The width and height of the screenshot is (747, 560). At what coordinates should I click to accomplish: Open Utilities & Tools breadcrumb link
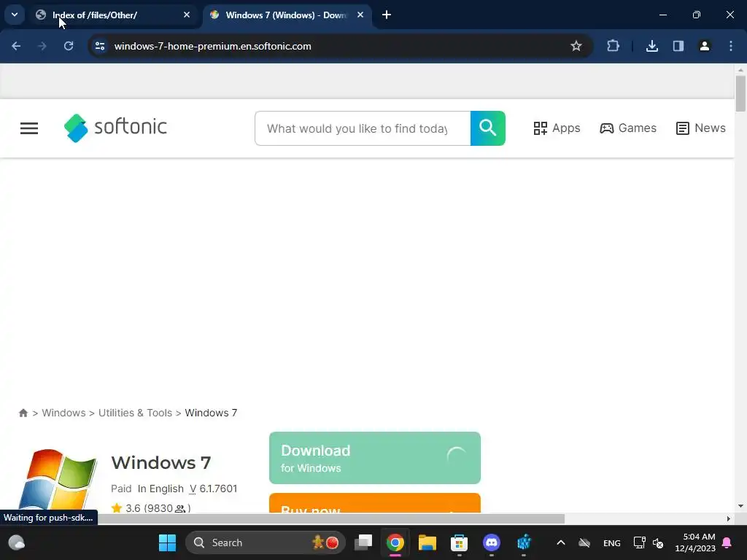point(135,413)
